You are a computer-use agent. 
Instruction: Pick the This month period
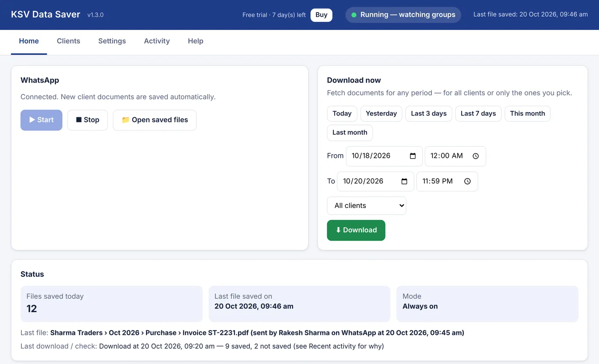tap(528, 114)
